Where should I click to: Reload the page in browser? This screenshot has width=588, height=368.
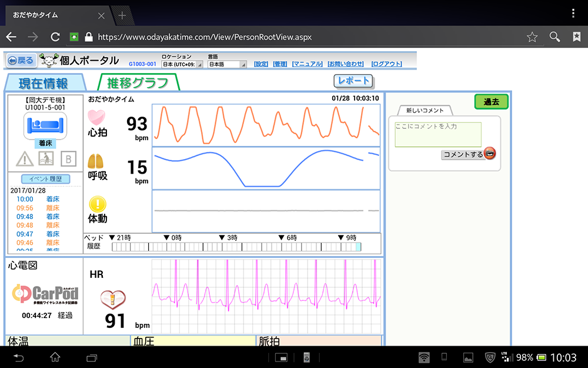click(55, 37)
